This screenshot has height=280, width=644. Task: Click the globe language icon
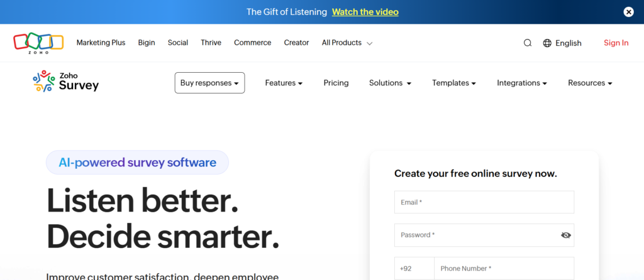click(x=547, y=43)
